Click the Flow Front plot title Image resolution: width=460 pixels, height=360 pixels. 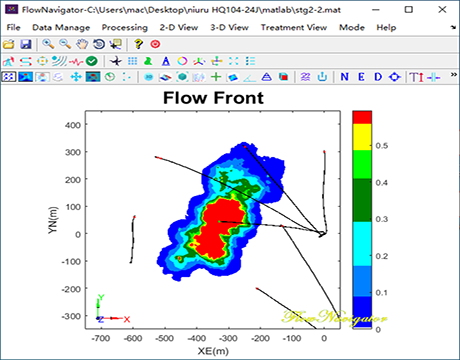213,98
